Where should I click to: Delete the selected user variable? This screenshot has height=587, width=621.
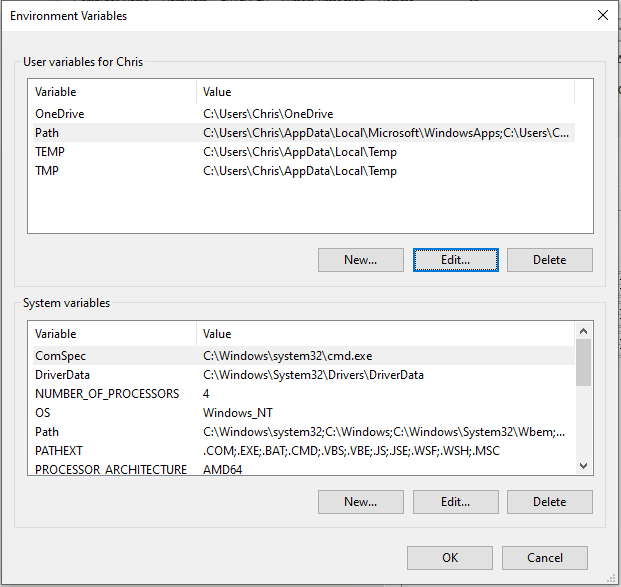550,260
